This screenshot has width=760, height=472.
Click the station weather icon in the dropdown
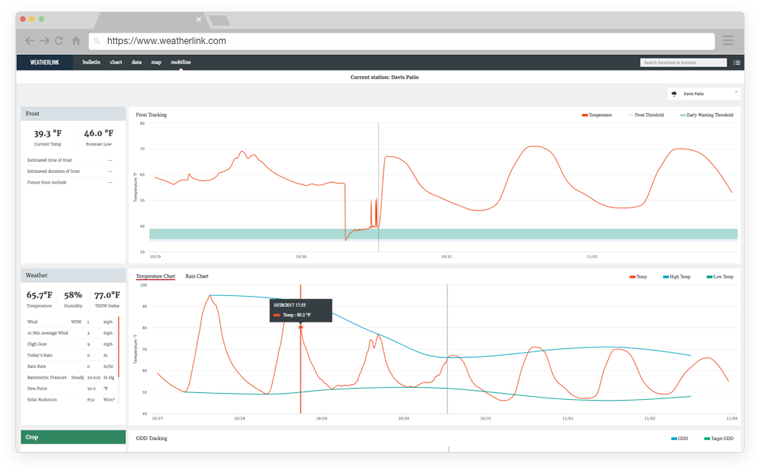click(x=674, y=94)
